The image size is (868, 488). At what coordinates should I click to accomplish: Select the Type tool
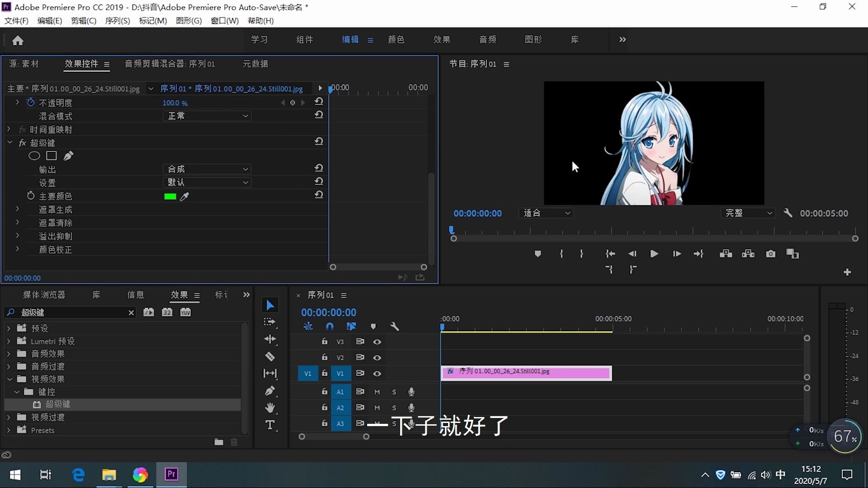tap(270, 425)
